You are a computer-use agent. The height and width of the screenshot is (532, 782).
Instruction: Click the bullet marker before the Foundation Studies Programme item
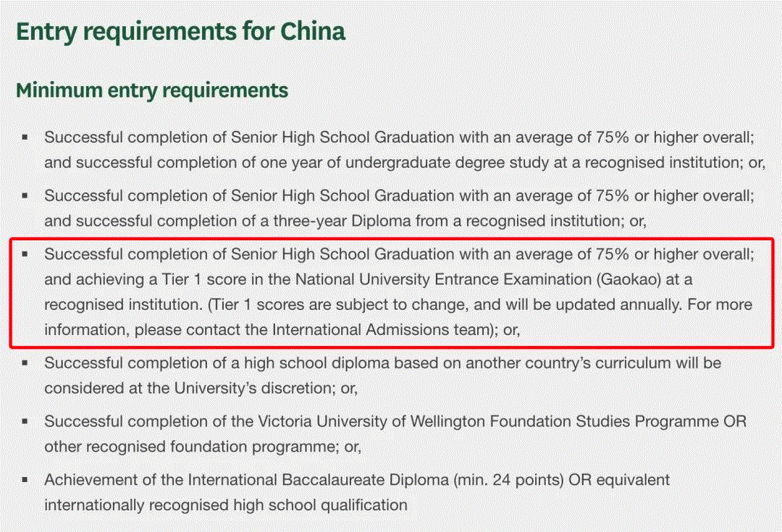[x=25, y=421]
